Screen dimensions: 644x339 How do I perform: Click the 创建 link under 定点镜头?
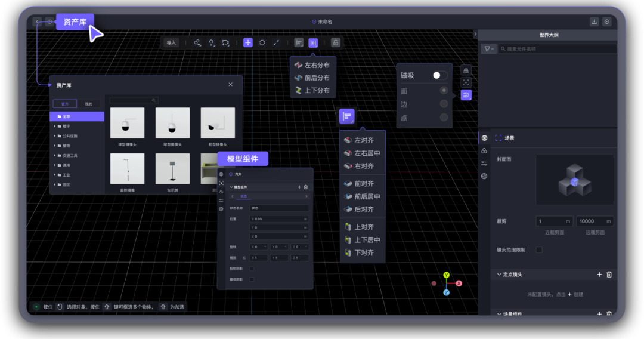point(578,295)
